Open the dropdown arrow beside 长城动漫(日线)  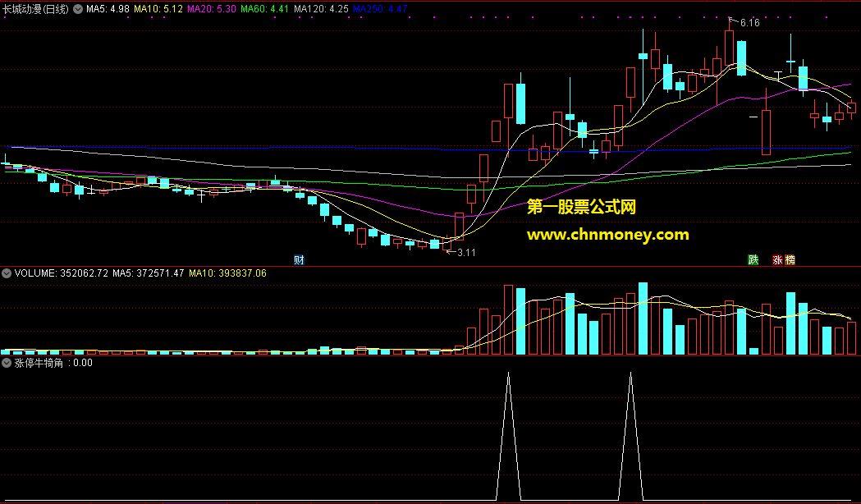[78, 9]
